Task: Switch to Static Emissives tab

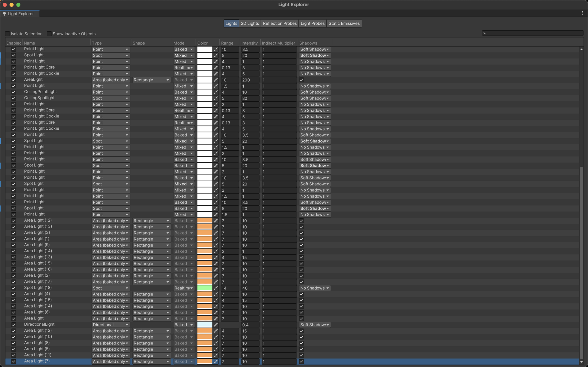Action: pyautogui.click(x=344, y=23)
